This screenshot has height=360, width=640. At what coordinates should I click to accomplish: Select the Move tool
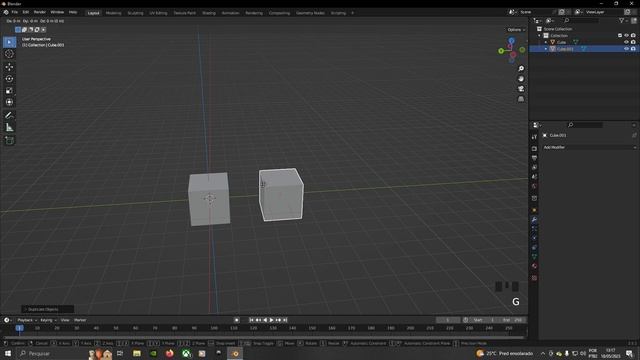click(x=9, y=67)
